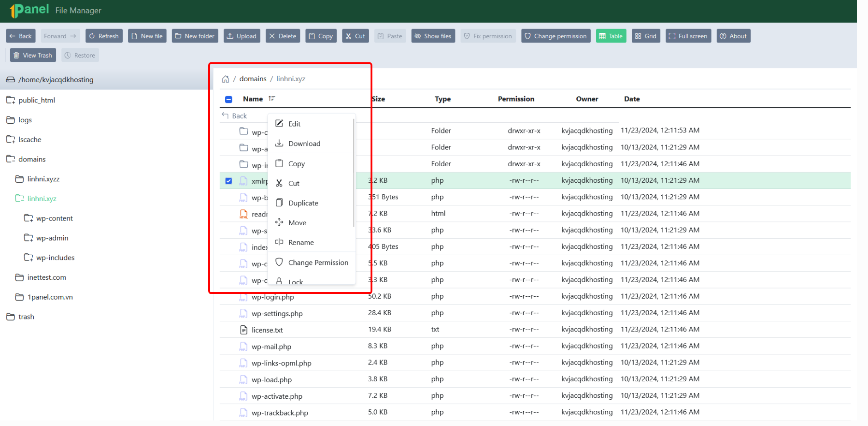Choose Move from the context menu

tap(311, 223)
